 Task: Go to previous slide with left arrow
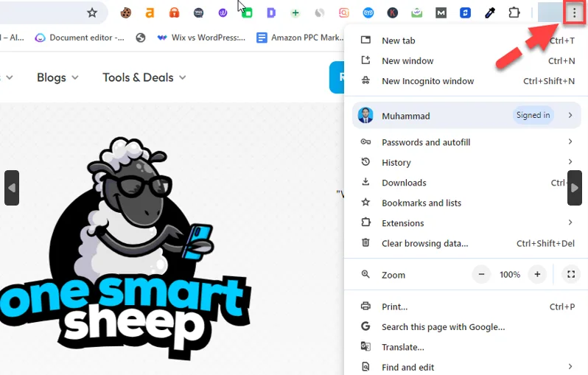coord(12,188)
